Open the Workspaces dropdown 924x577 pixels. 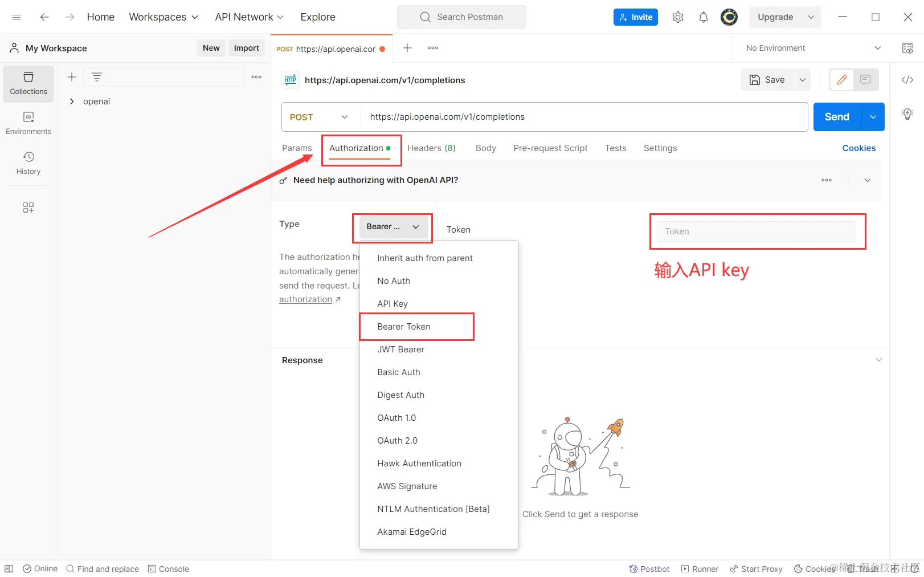pos(163,17)
